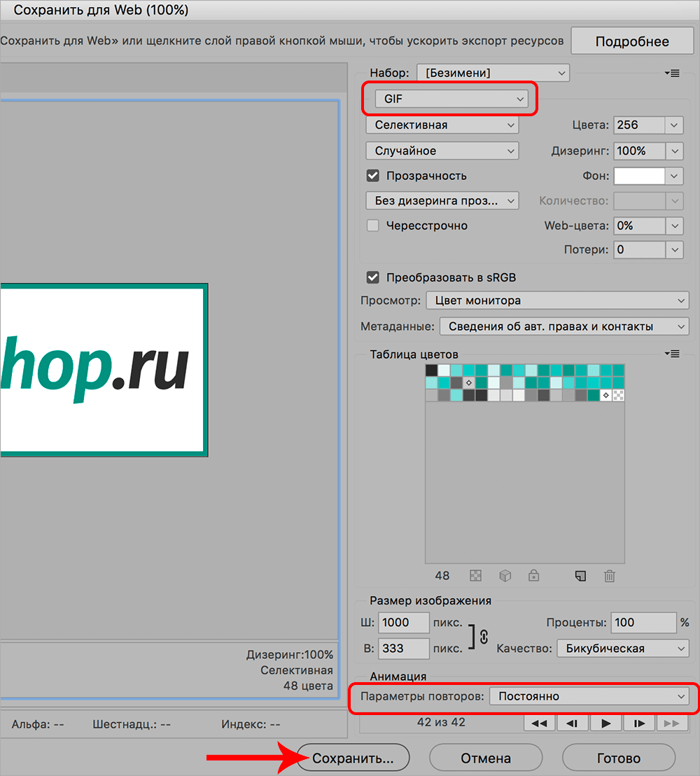Open the Метаданные dropdown
The height and width of the screenshot is (776, 700).
(564, 326)
